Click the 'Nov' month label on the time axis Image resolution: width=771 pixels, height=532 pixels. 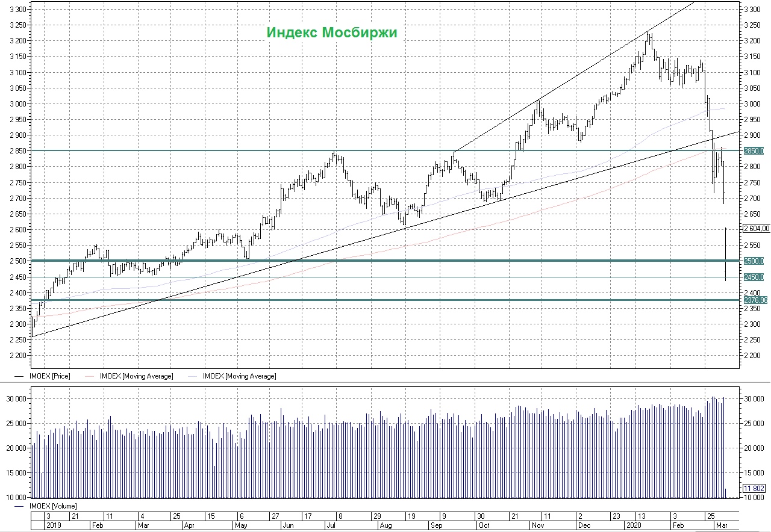(538, 525)
